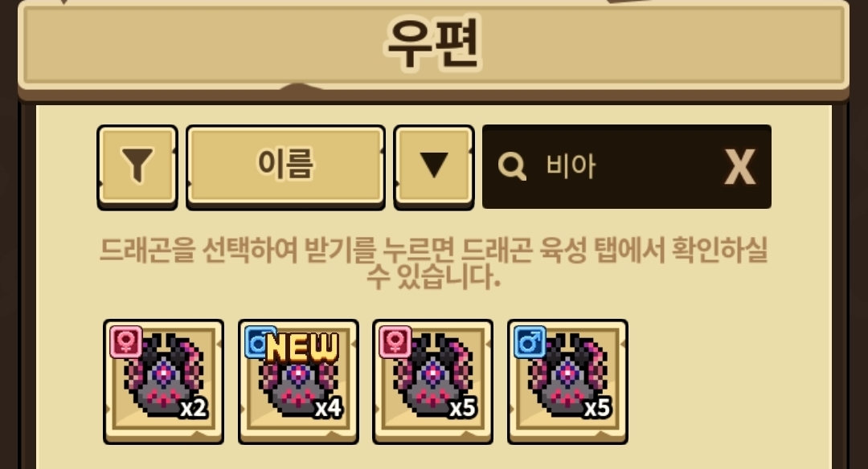Screen dimensions: 868x469
Task: Click the x2 quantity label
Action: [194, 408]
